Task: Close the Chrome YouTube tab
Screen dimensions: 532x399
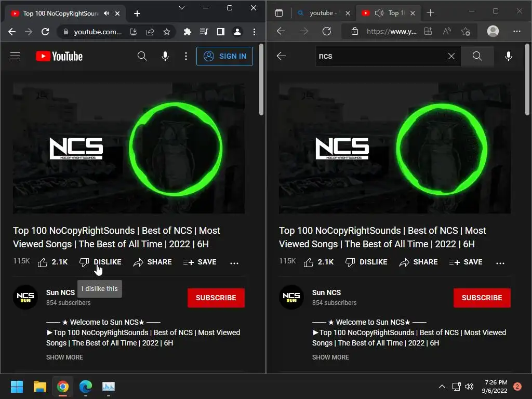Action: (x=117, y=14)
